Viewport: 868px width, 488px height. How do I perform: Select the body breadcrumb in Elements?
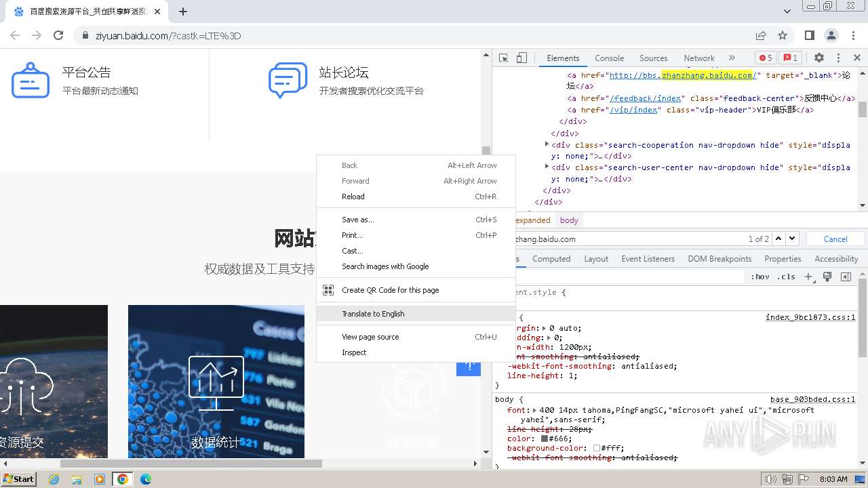click(569, 220)
